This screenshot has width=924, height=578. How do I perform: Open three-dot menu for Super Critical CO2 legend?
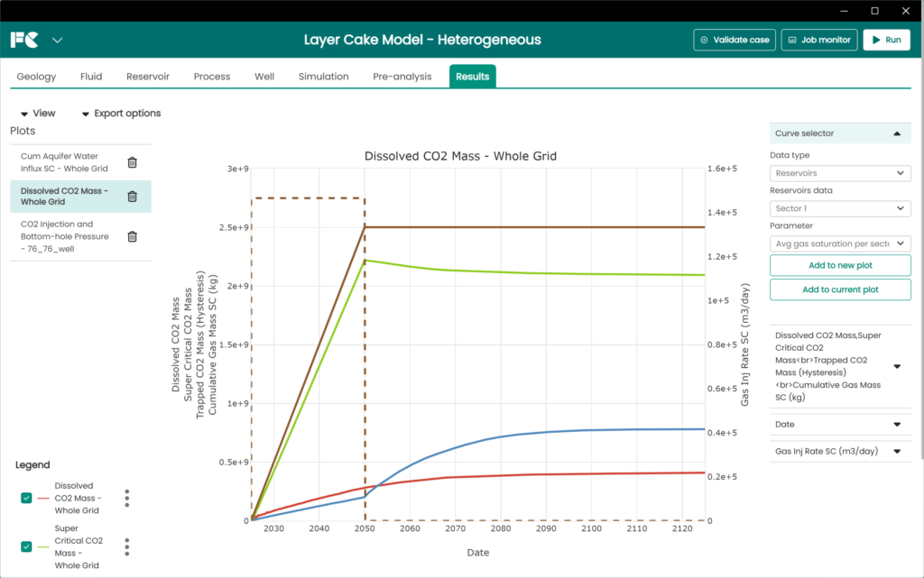tap(127, 546)
